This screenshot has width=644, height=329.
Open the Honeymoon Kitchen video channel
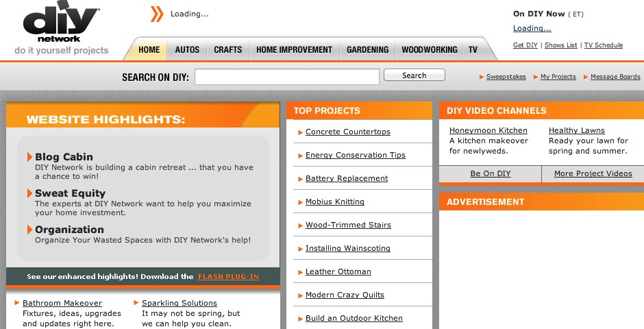point(488,130)
